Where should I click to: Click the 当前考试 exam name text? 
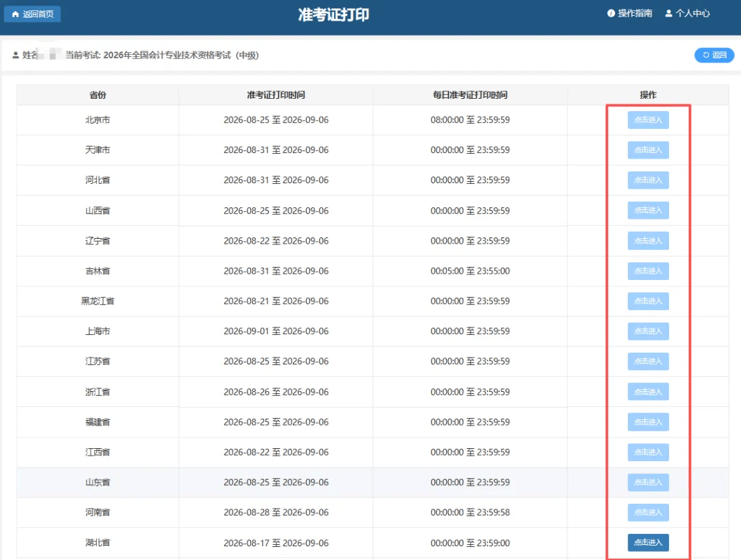click(162, 56)
